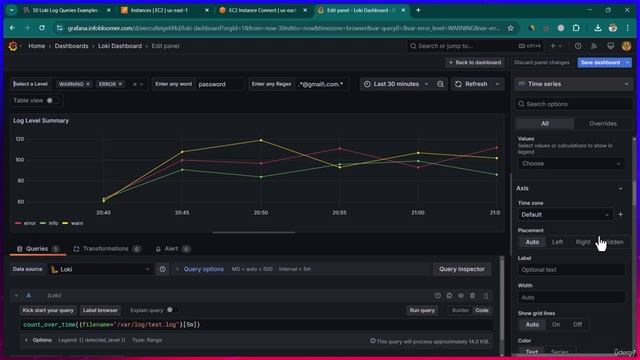
Task: Switch query editor to Code mode
Action: (482, 310)
